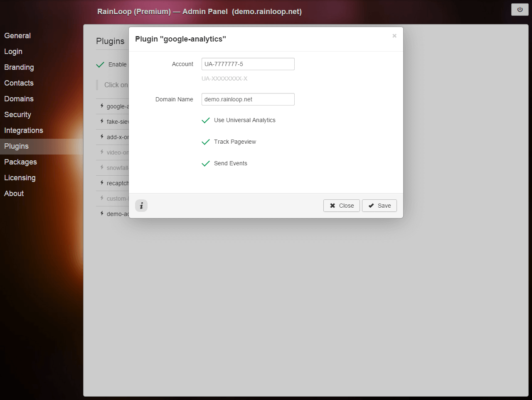The image size is (532, 400).
Task: Click the plugin info icon
Action: (x=141, y=206)
